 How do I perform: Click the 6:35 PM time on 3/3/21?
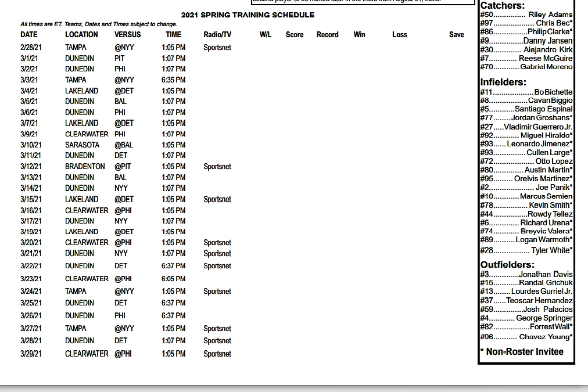[174, 80]
